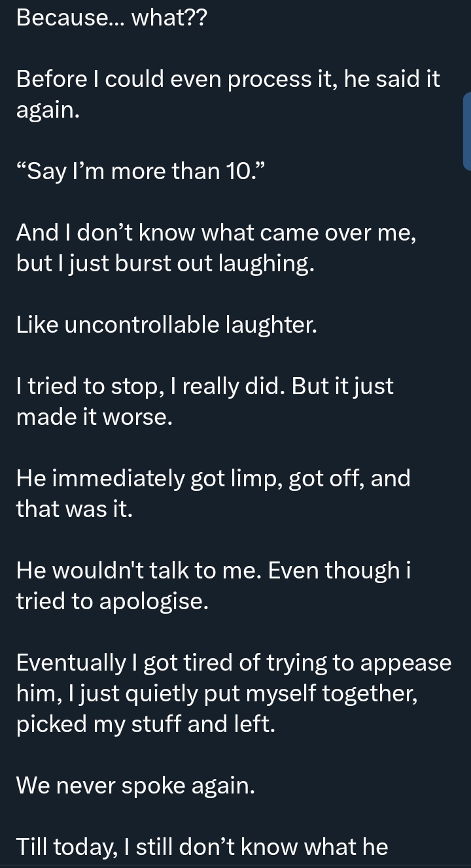This screenshot has height=868, width=471.
Task: Click the "made it worse." line
Action: pos(94,418)
